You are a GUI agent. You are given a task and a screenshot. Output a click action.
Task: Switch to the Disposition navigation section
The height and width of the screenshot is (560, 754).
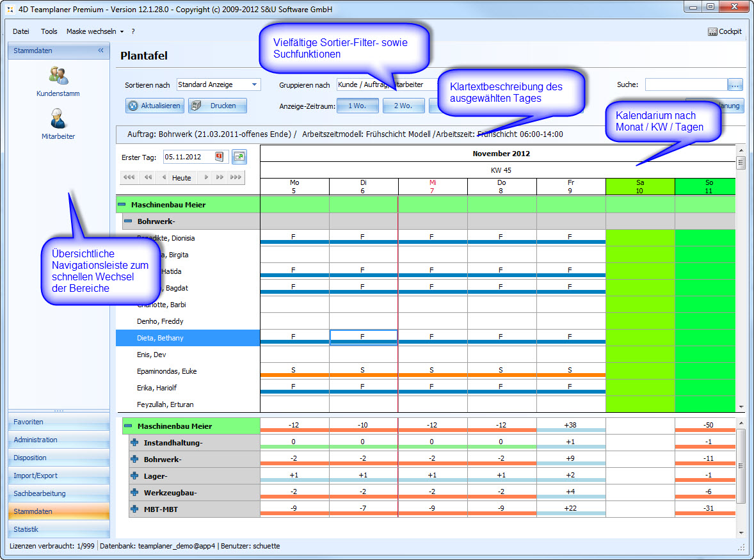[x=58, y=458]
